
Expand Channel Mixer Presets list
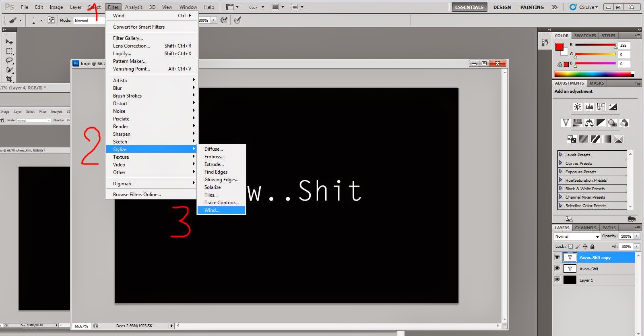pyautogui.click(x=560, y=197)
